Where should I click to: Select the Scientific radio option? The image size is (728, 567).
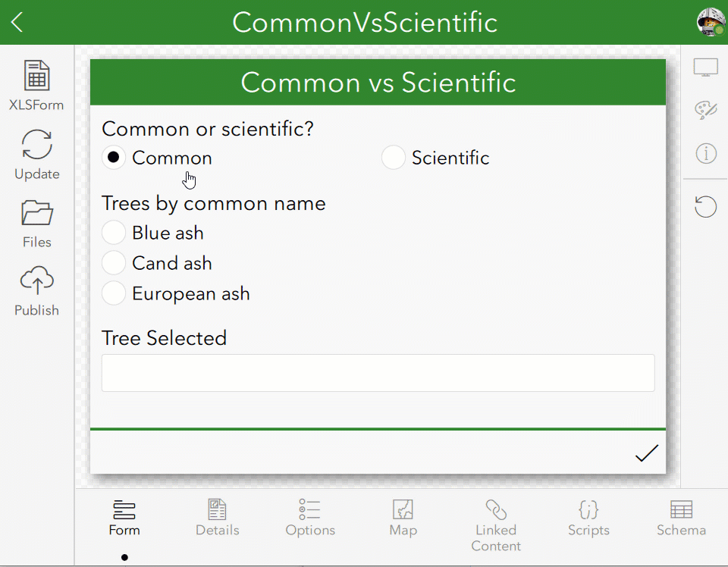click(394, 158)
